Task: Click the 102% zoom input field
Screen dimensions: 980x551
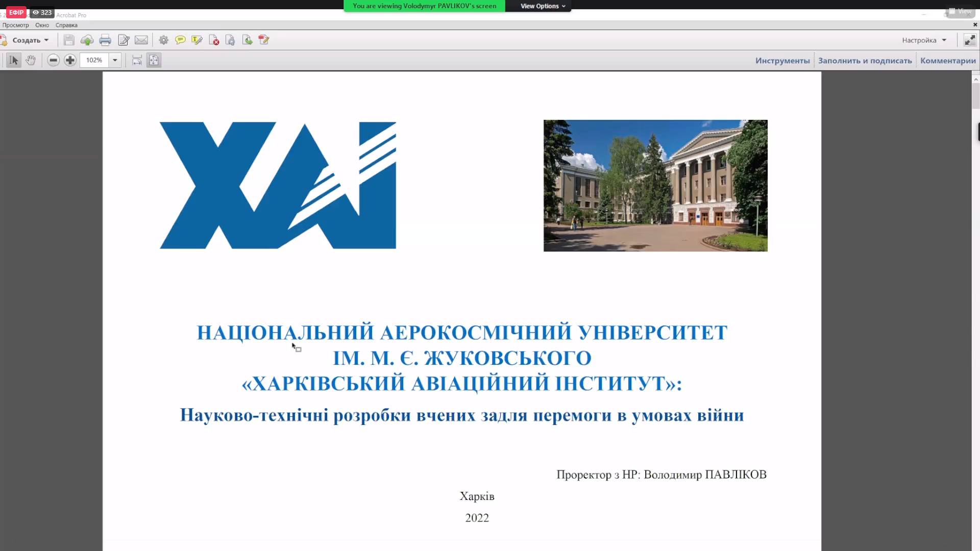Action: pos(94,60)
